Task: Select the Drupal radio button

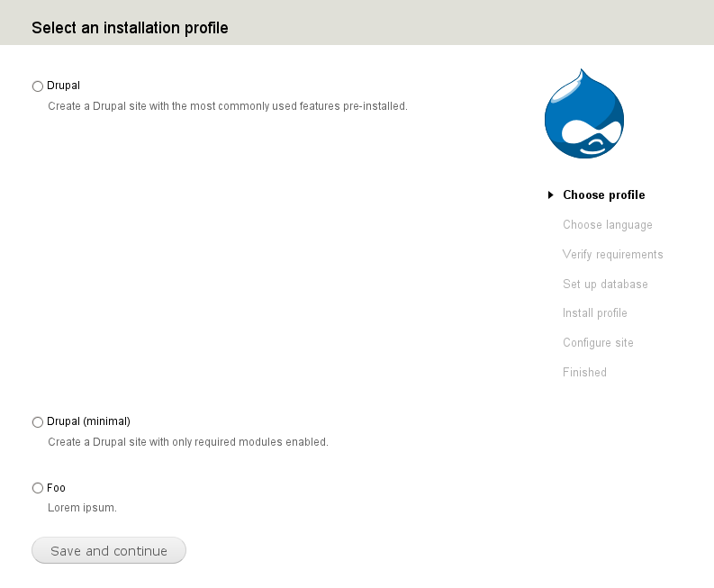Action: [x=38, y=86]
